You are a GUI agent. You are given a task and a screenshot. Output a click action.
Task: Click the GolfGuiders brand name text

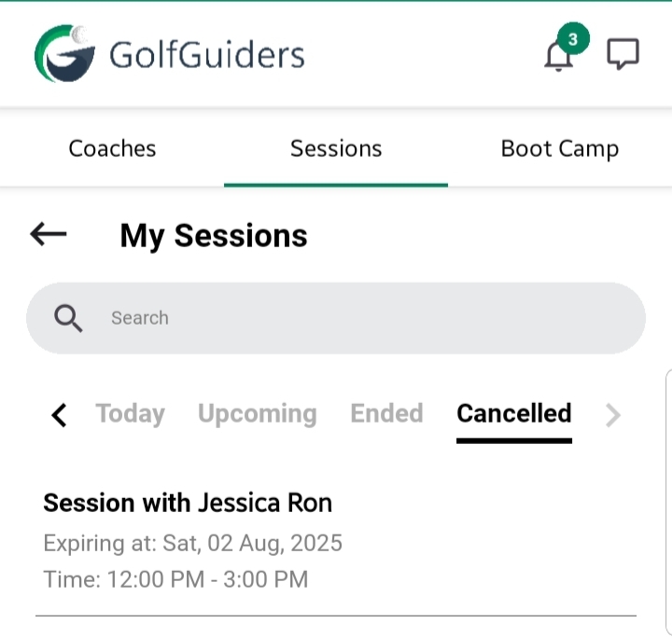[207, 55]
